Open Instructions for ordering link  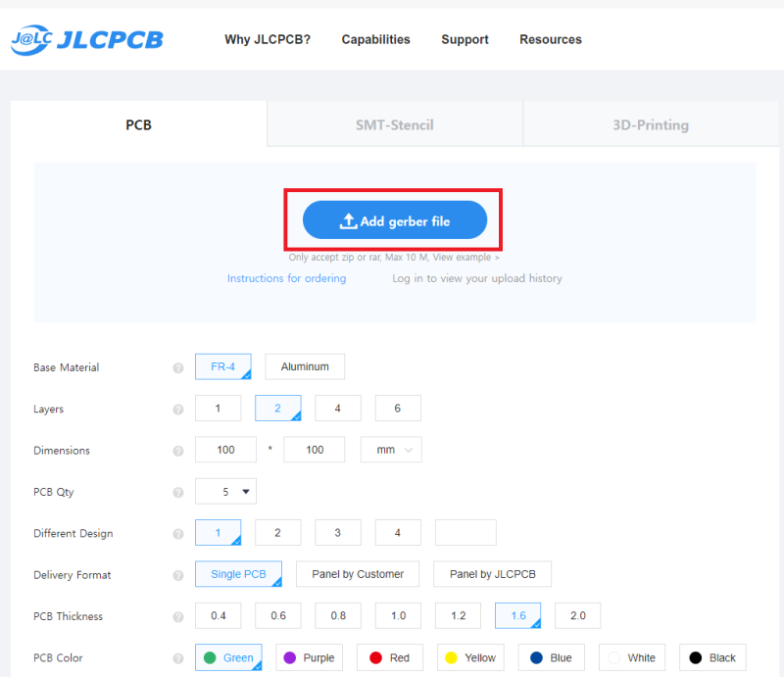pyautogui.click(x=286, y=278)
